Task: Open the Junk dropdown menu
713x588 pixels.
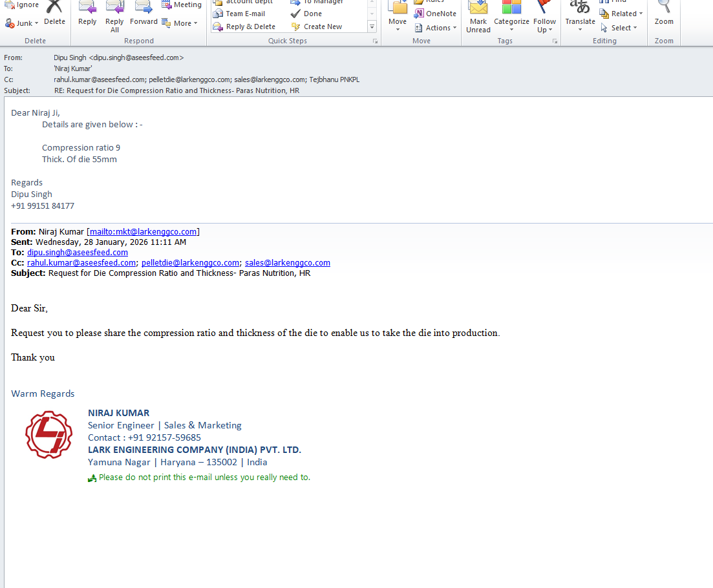Action: tap(22, 23)
